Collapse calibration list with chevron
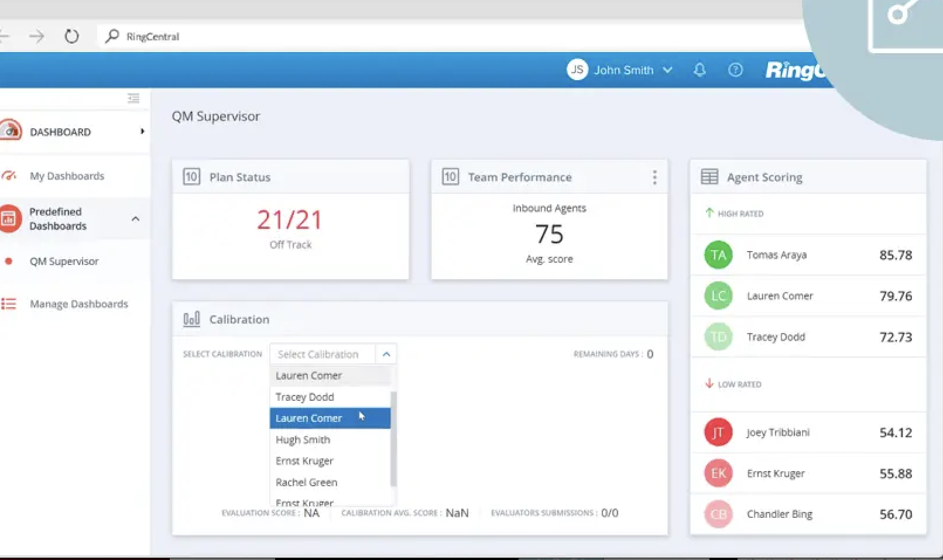Screen dimensions: 943x560 pos(386,355)
